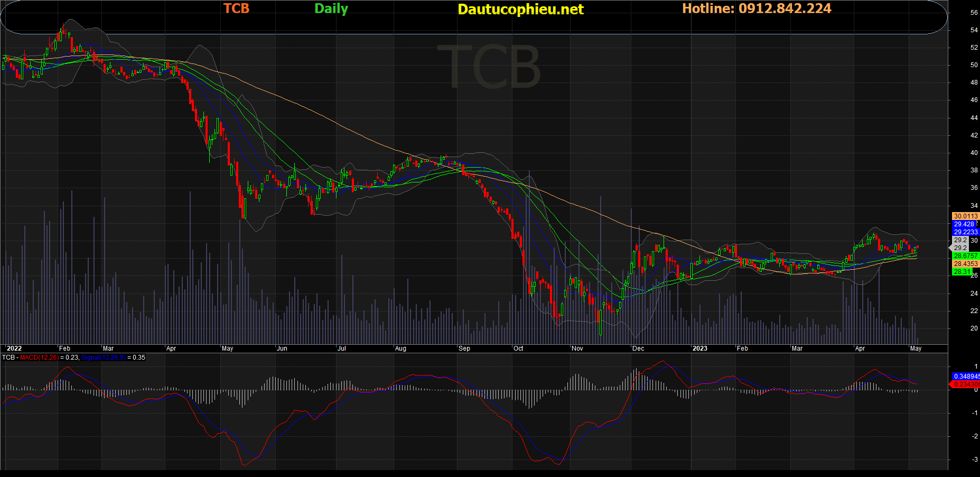Click the orange TCB ticker label in header

click(x=236, y=8)
